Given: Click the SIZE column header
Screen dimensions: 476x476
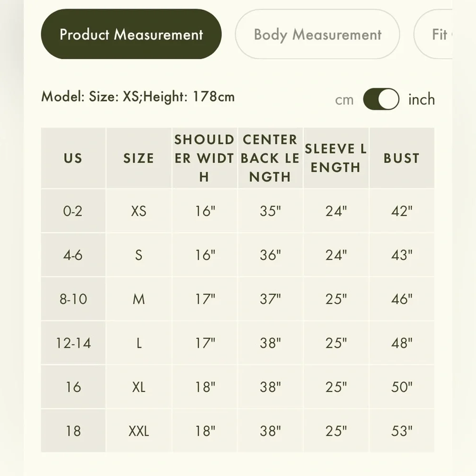Looking at the screenshot, I should click(139, 158).
